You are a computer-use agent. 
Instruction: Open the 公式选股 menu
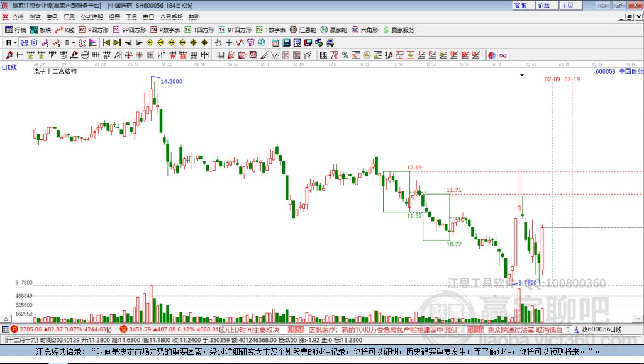pos(92,17)
